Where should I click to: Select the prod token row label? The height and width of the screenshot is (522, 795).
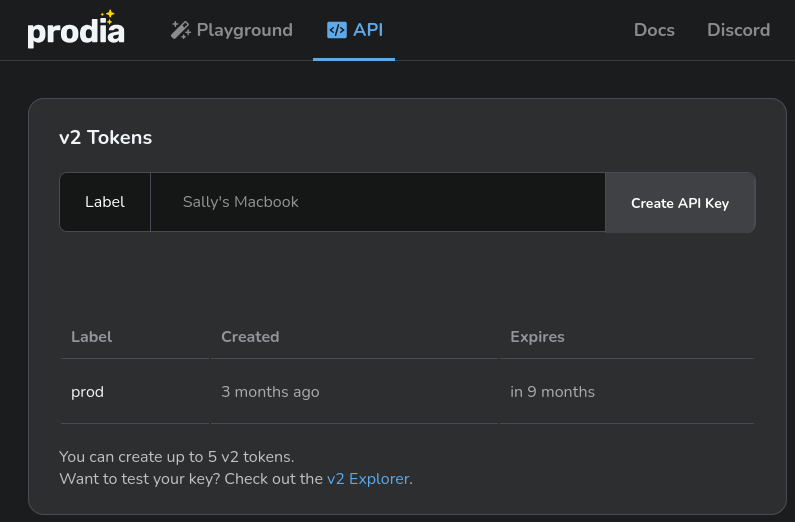(87, 392)
